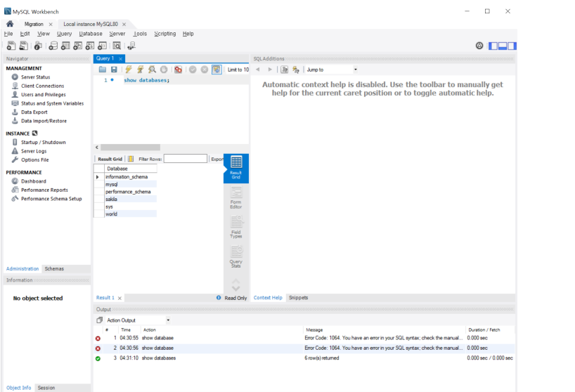
Task: Close the Result 1 tab
Action: [119, 298]
